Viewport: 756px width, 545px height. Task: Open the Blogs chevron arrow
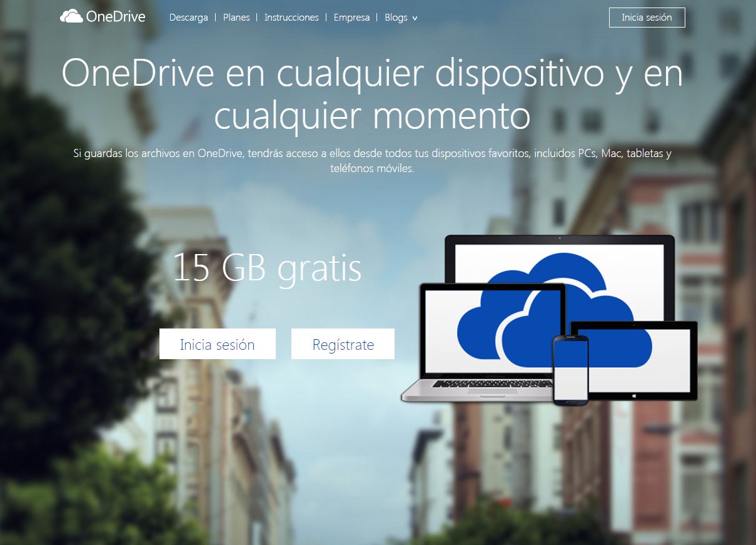415,19
